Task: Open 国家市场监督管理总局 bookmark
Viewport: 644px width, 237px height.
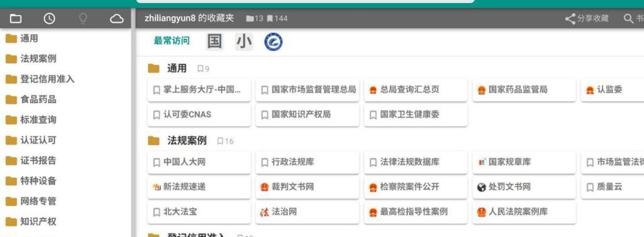Action: point(307,90)
